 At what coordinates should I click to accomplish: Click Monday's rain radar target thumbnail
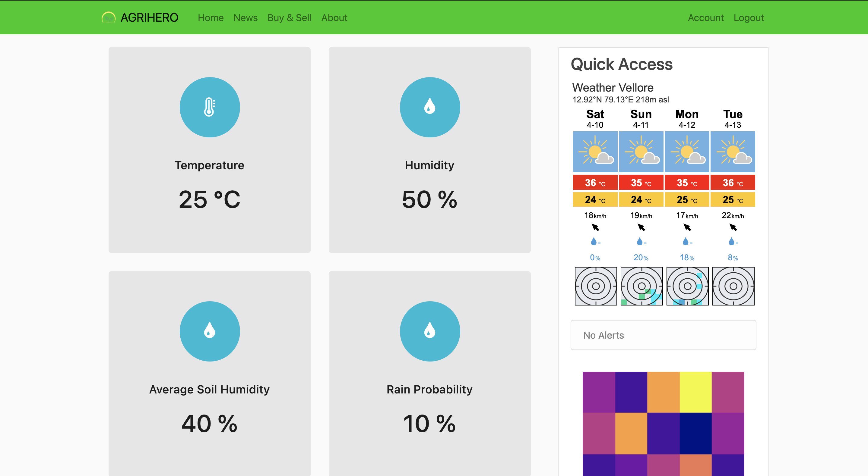(x=687, y=286)
